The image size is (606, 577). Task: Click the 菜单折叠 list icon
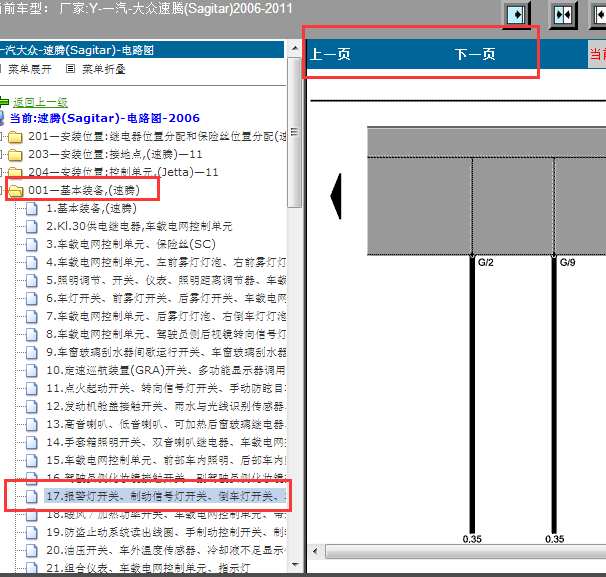[x=70, y=69]
